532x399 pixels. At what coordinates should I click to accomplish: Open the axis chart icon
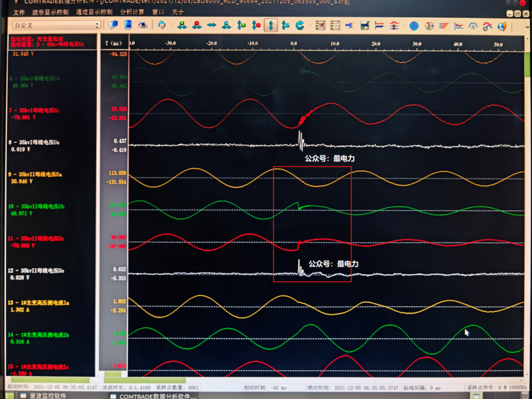(x=459, y=26)
